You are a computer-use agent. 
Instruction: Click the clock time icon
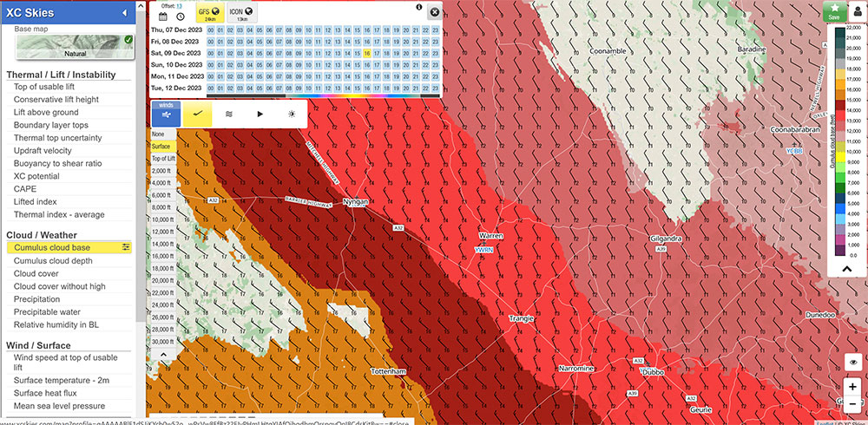pos(179,16)
